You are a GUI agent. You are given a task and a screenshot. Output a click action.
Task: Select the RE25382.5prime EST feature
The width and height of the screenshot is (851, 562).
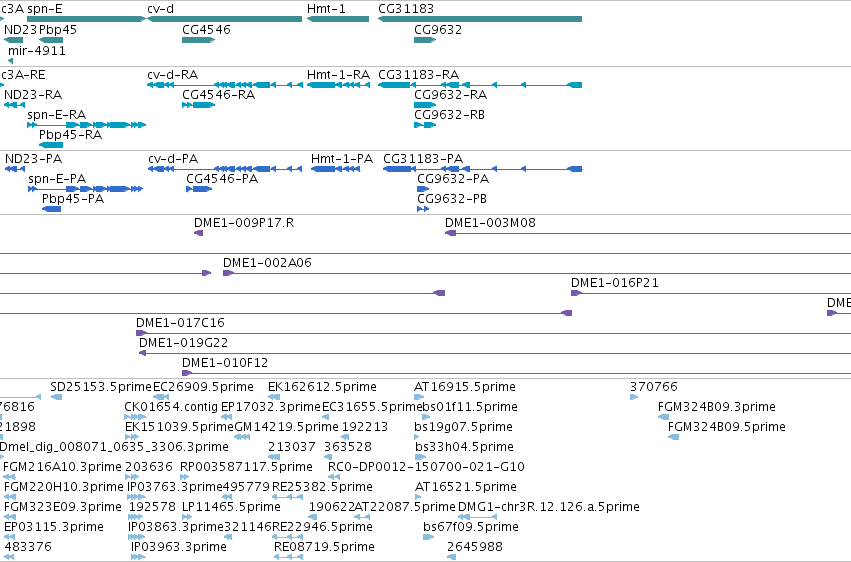[288, 498]
